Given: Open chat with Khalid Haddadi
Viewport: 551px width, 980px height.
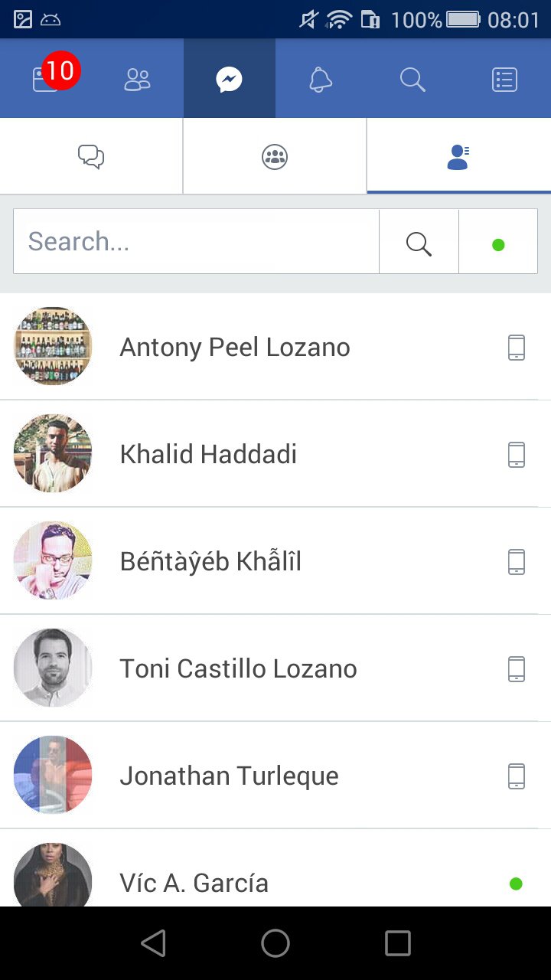Looking at the screenshot, I should pyautogui.click(x=208, y=455).
